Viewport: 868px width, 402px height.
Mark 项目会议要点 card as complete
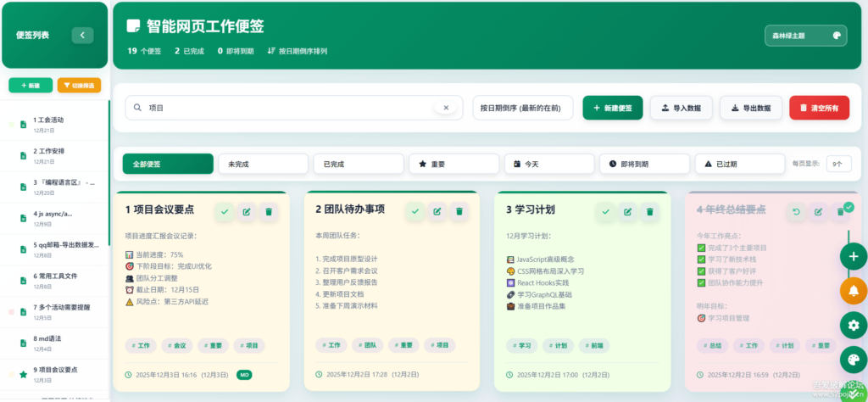coord(224,211)
